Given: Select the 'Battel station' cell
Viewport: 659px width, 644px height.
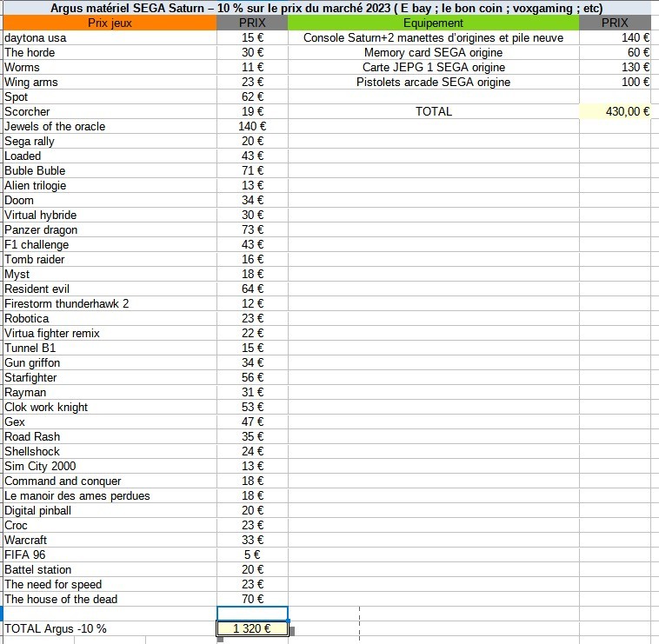Looking at the screenshot, I should pyautogui.click(x=110, y=569).
